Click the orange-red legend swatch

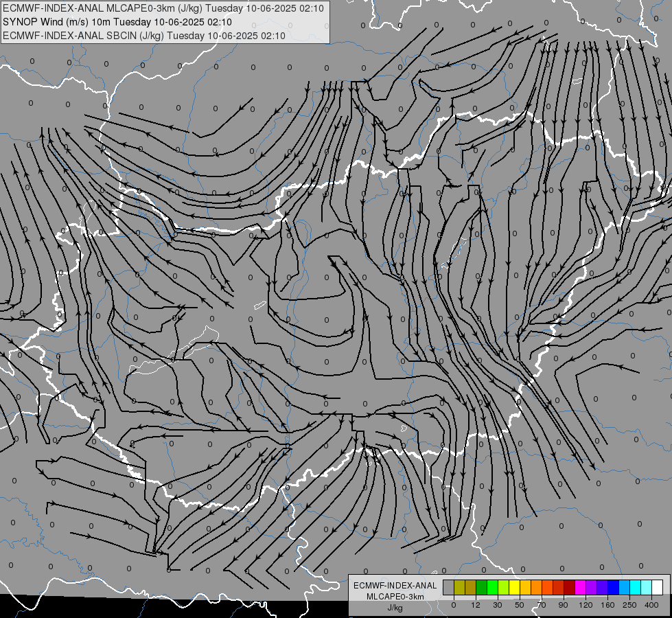(x=547, y=587)
